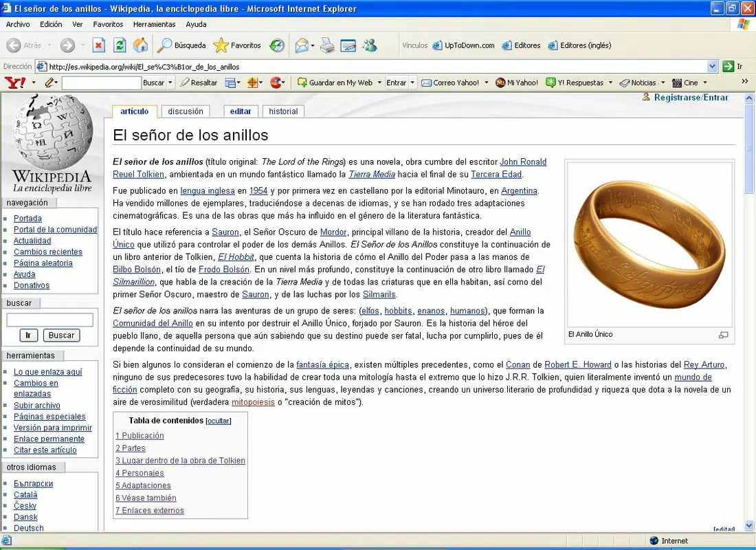Click the Yahoo! logo icon
The image size is (756, 550).
(15, 82)
